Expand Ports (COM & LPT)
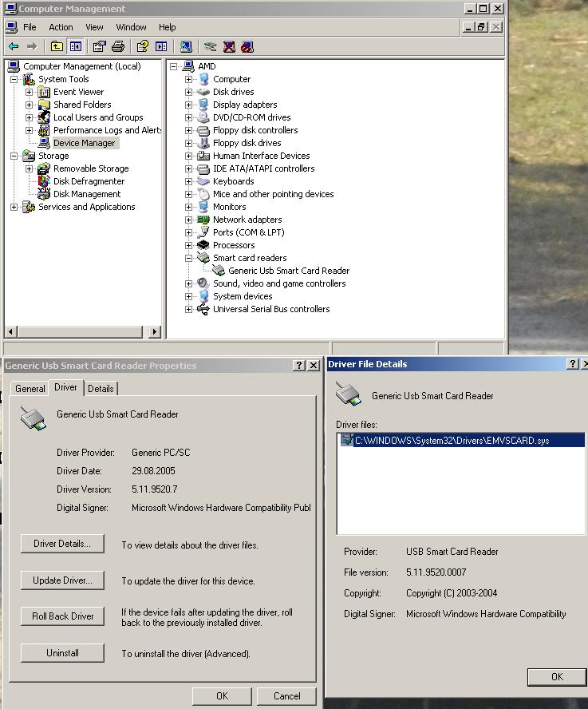The width and height of the screenshot is (588, 709). coord(188,232)
